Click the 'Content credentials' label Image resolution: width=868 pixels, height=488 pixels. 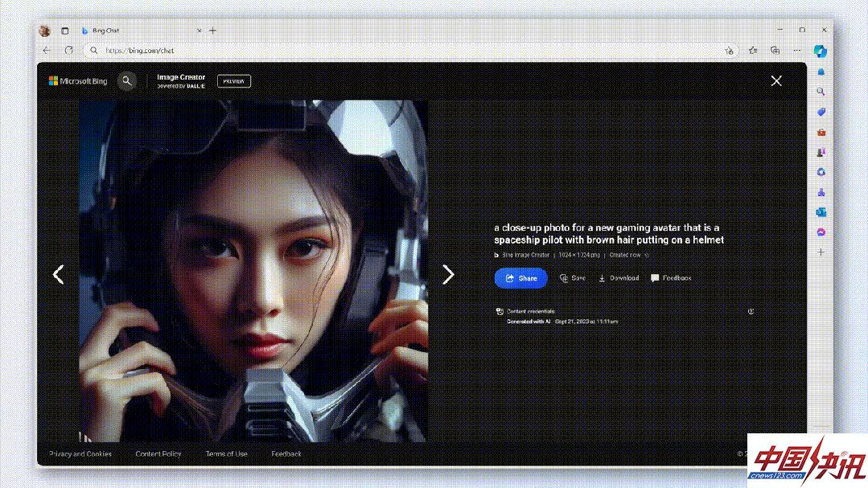coord(530,311)
